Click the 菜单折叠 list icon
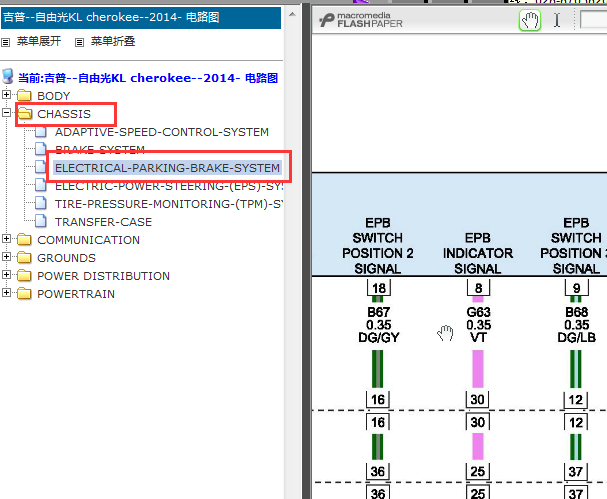The height and width of the screenshot is (499, 607). (x=79, y=42)
